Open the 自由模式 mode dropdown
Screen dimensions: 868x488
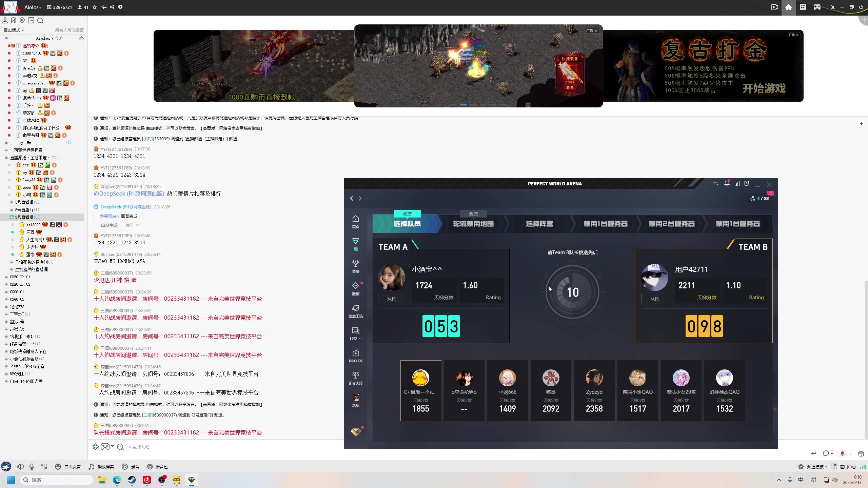pos(14,30)
